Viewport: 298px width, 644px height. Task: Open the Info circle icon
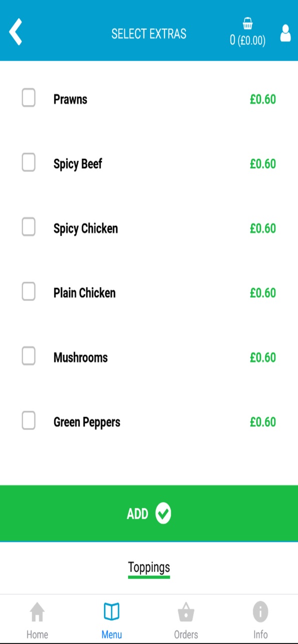pos(260,612)
